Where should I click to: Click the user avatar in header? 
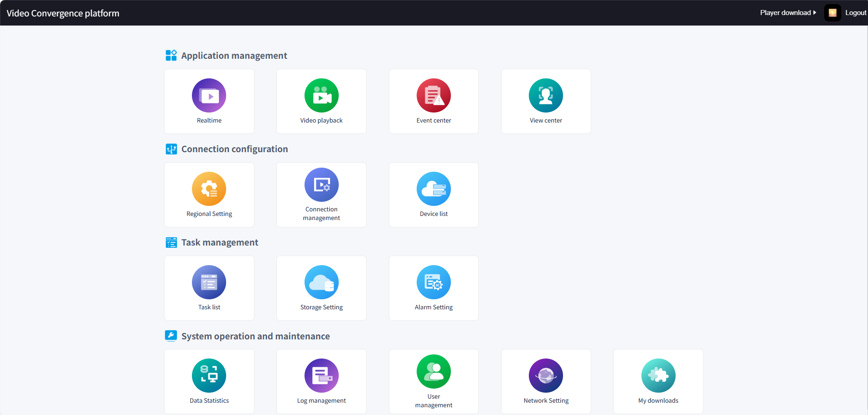(x=832, y=13)
